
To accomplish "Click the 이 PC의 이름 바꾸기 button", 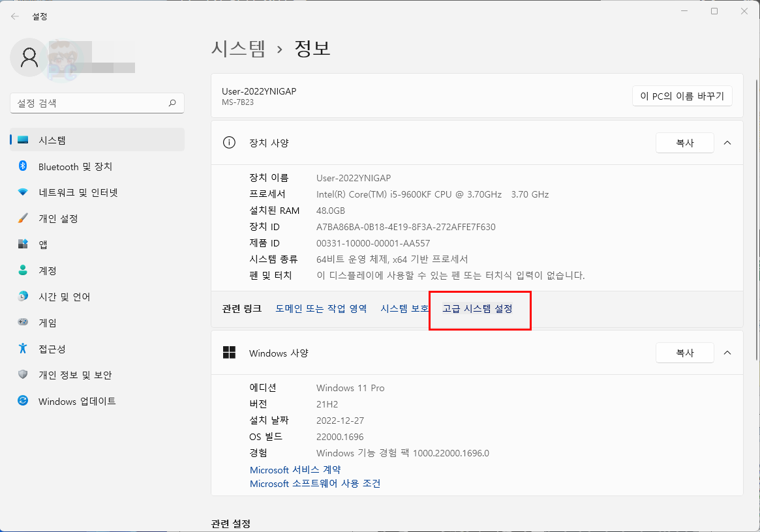I will point(682,96).
